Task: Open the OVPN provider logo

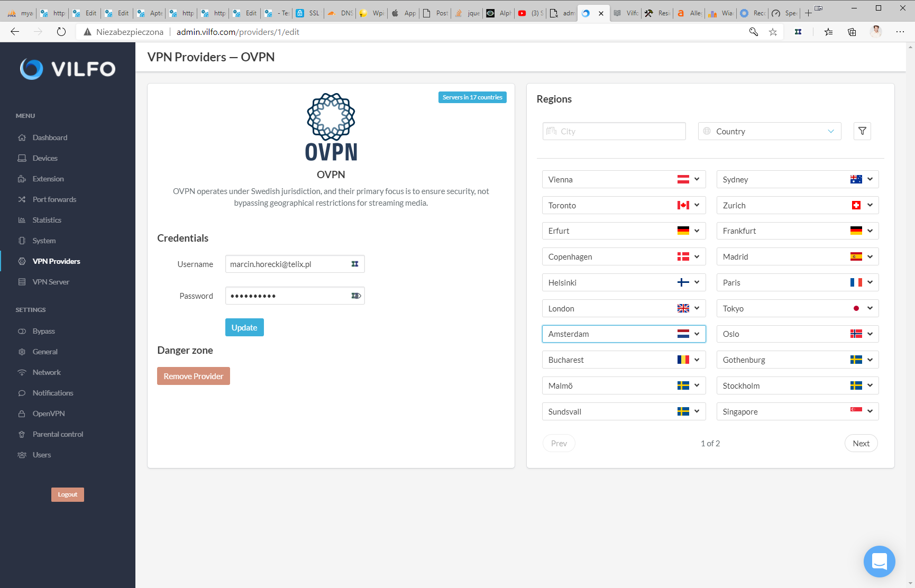Action: tap(331, 127)
